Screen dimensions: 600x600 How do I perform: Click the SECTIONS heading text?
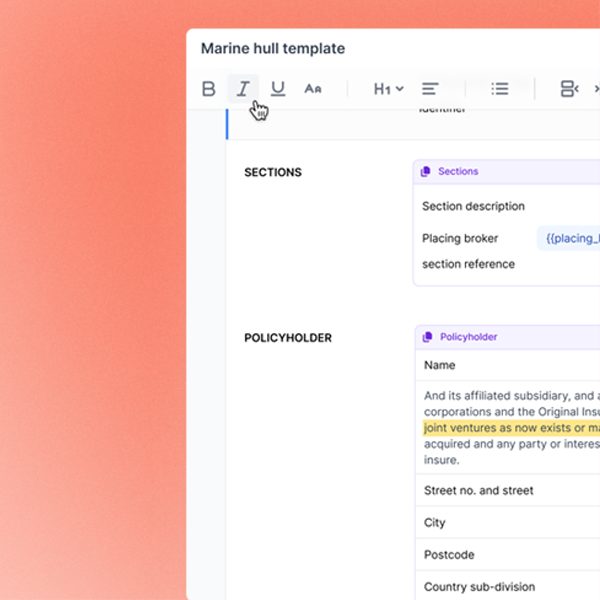coord(273,172)
